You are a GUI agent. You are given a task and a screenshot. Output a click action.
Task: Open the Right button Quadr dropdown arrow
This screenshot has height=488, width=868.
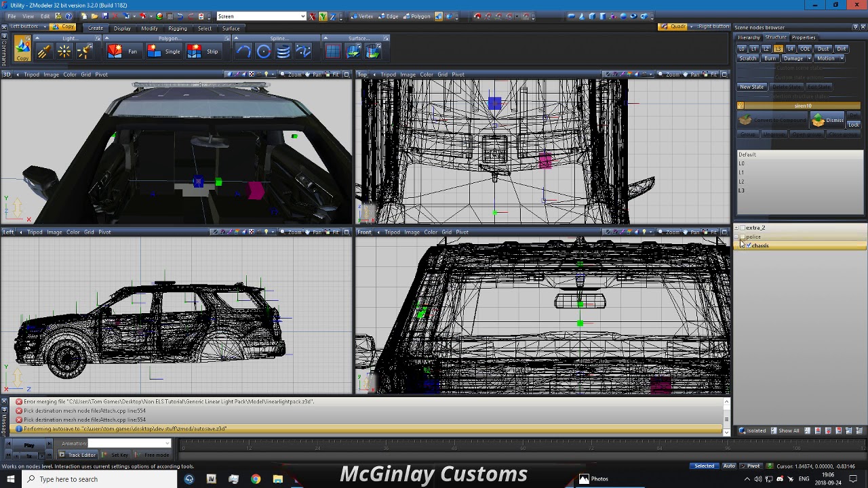pyautogui.click(x=692, y=27)
